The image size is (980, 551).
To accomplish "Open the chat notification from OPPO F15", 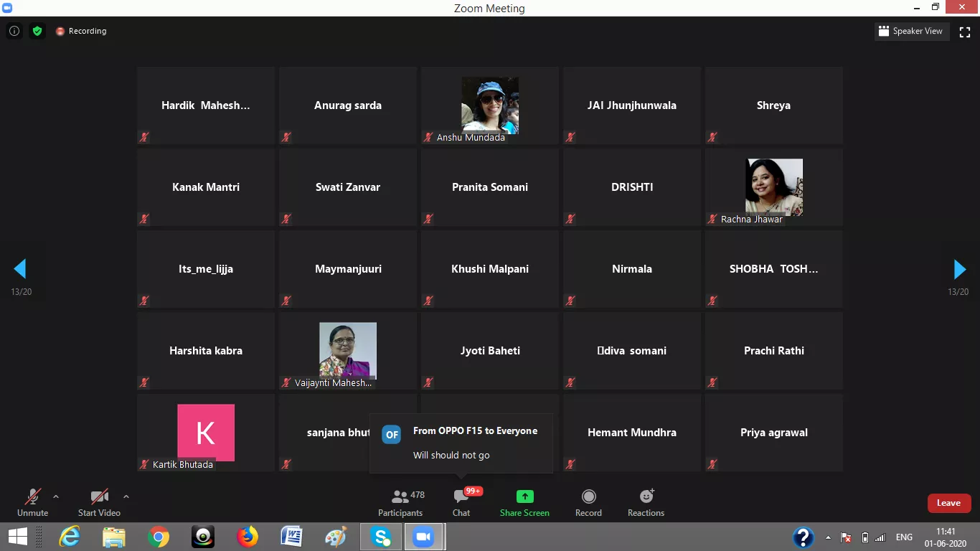I will click(461, 443).
